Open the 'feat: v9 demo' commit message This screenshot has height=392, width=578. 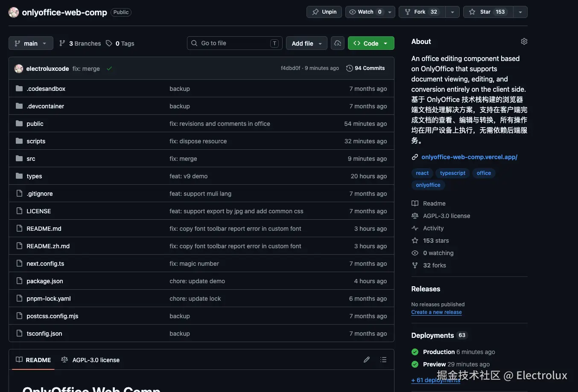(188, 176)
